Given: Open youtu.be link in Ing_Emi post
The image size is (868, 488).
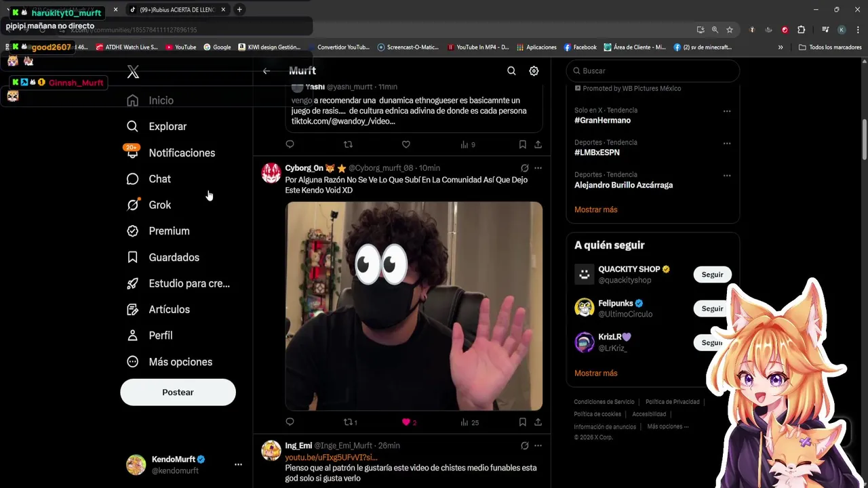Looking at the screenshot, I should point(331,457).
